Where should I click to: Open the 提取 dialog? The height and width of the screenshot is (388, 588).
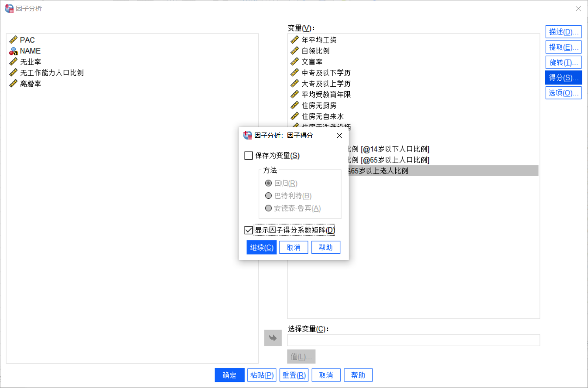click(563, 47)
